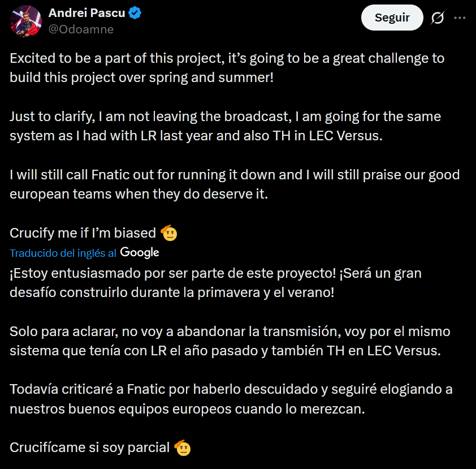
Task: Click the Crucify me if I'm biased line
Action: 82,232
